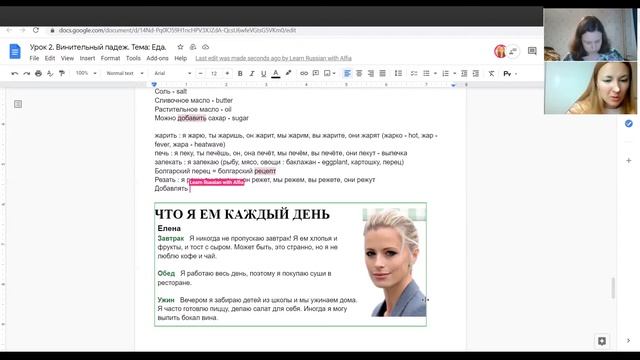Set center text alignment
Screen dimensions: 640x360
359,73
